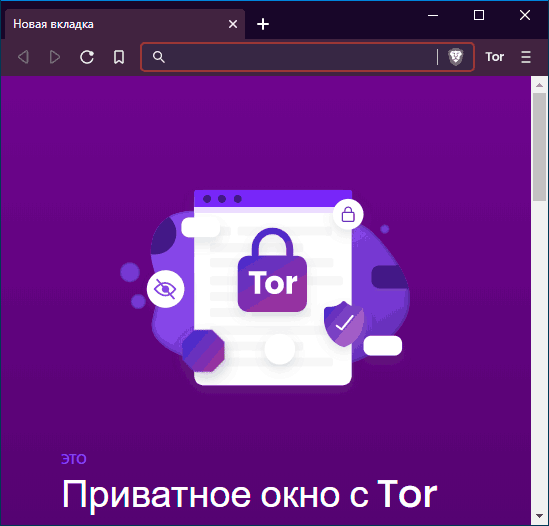Viewport: 549px width, 526px height.
Task: Close the Новая вкладка tab
Action: (233, 24)
